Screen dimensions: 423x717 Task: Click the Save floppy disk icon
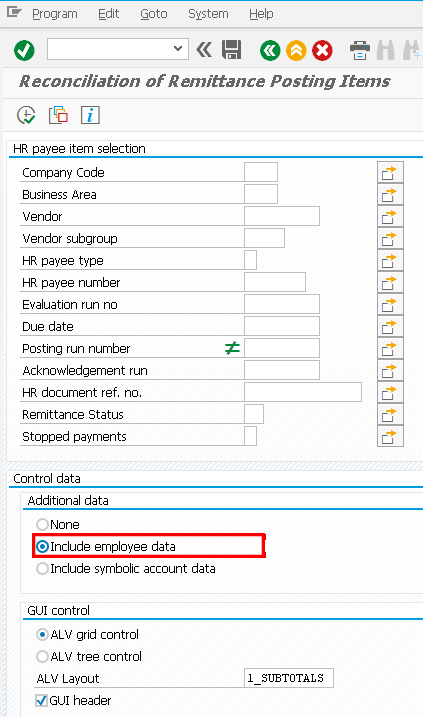(231, 50)
